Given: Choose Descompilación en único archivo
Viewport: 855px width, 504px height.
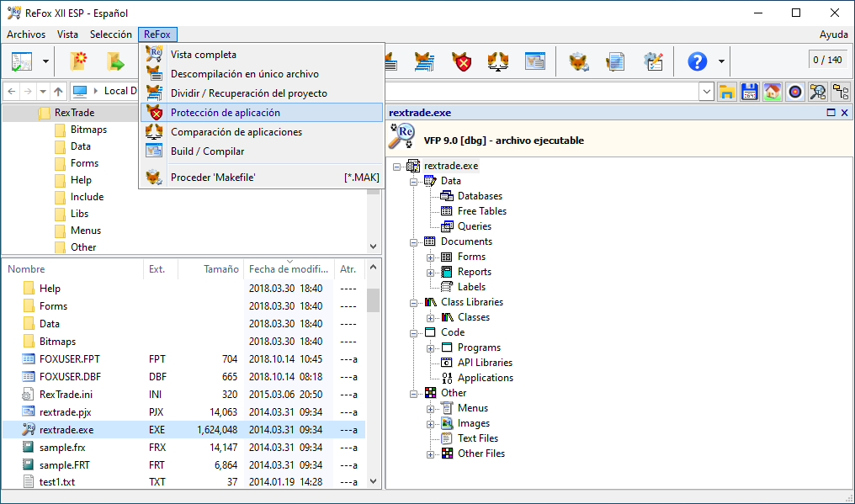Looking at the screenshot, I should [x=262, y=74].
